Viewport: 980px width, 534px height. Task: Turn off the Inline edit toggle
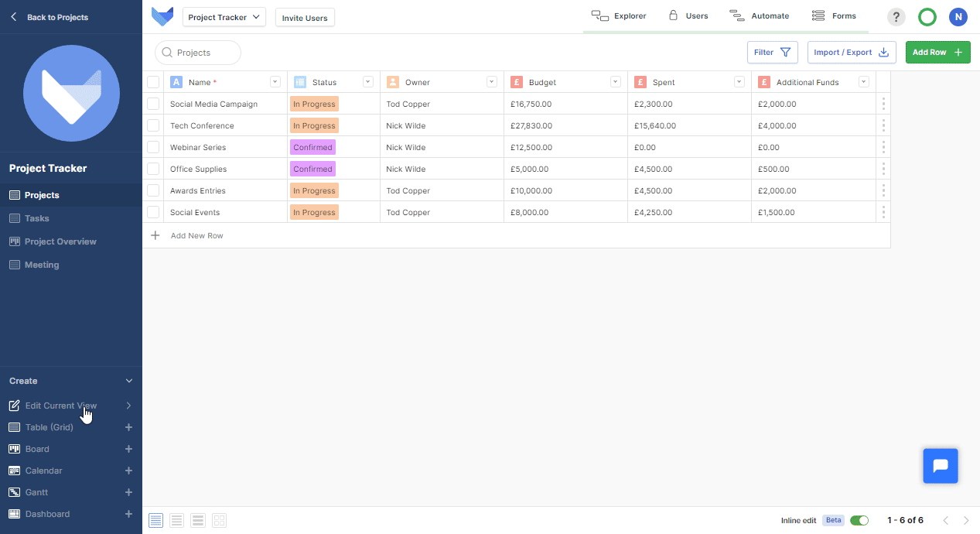point(859,520)
